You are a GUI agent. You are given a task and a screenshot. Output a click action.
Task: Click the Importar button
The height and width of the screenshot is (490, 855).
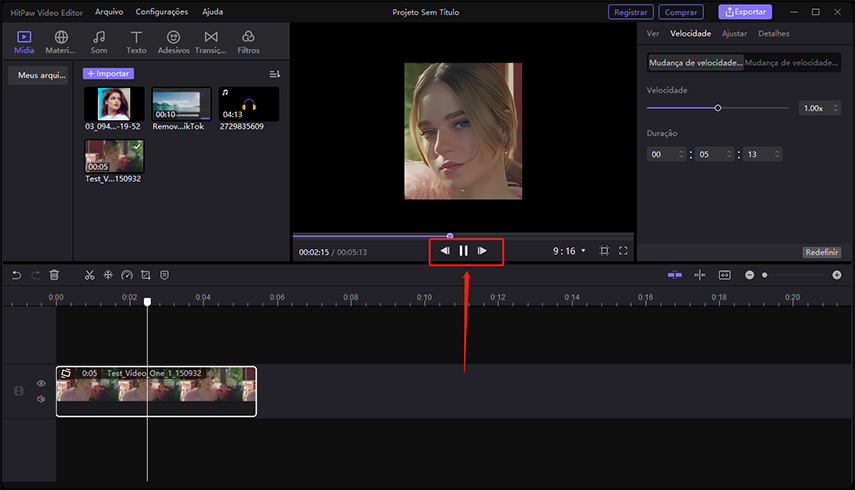[108, 73]
